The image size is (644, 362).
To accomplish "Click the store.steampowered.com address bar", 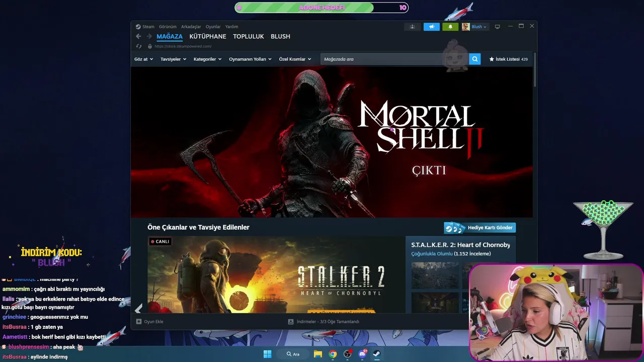I will (x=183, y=46).
